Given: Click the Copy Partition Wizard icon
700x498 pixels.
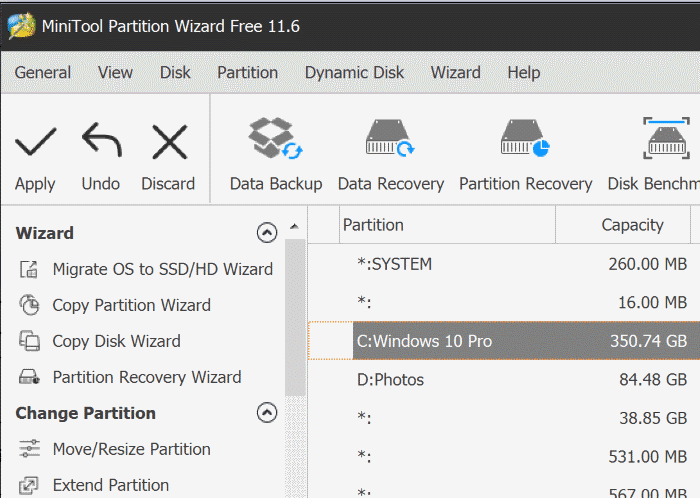Looking at the screenshot, I should tap(29, 305).
